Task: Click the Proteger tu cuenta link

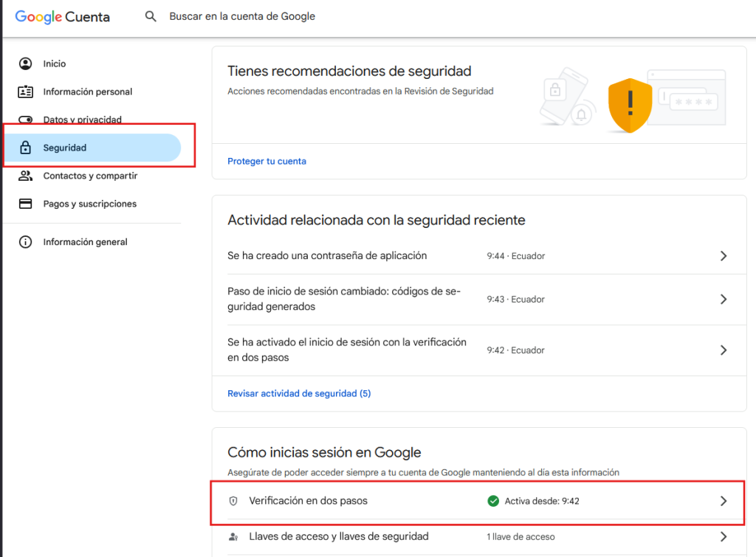Action: point(267,161)
